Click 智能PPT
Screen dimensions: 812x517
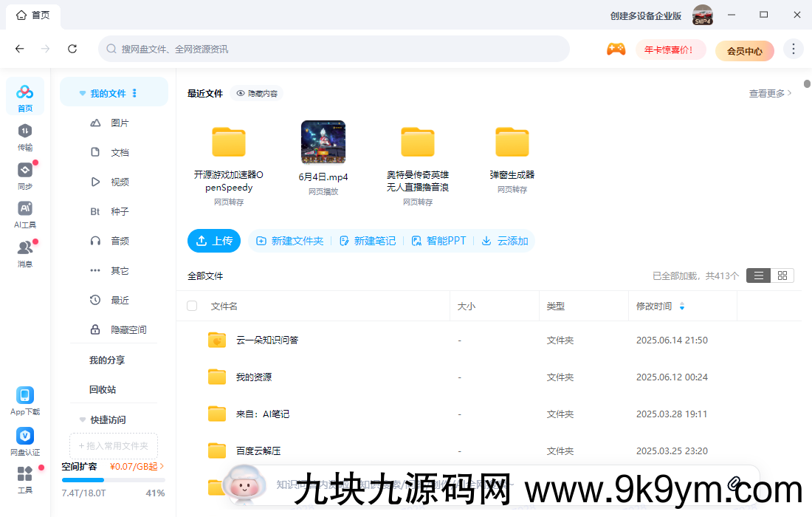[438, 241]
